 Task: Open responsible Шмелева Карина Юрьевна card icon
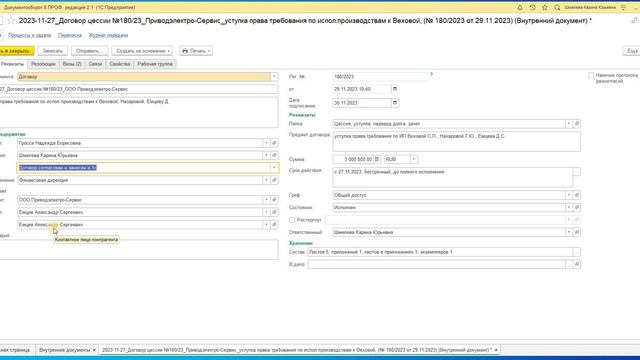point(577,232)
